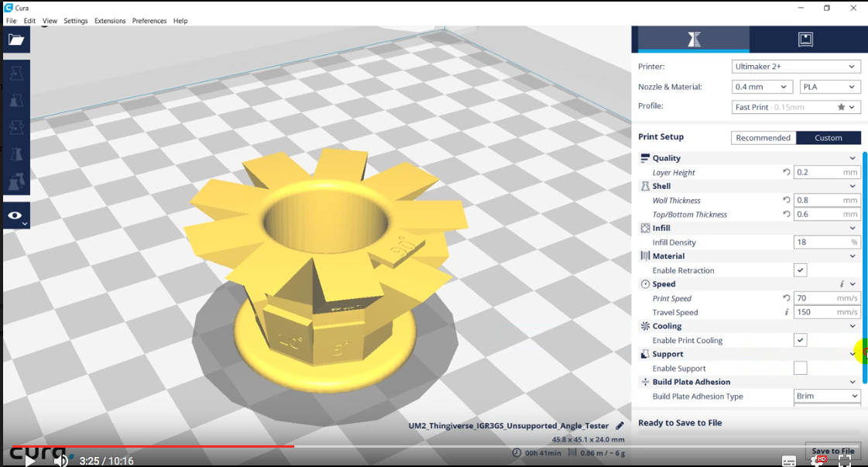Select the Rotate tool in the left toolbar
Screen dimensions: 868x467
16,127
